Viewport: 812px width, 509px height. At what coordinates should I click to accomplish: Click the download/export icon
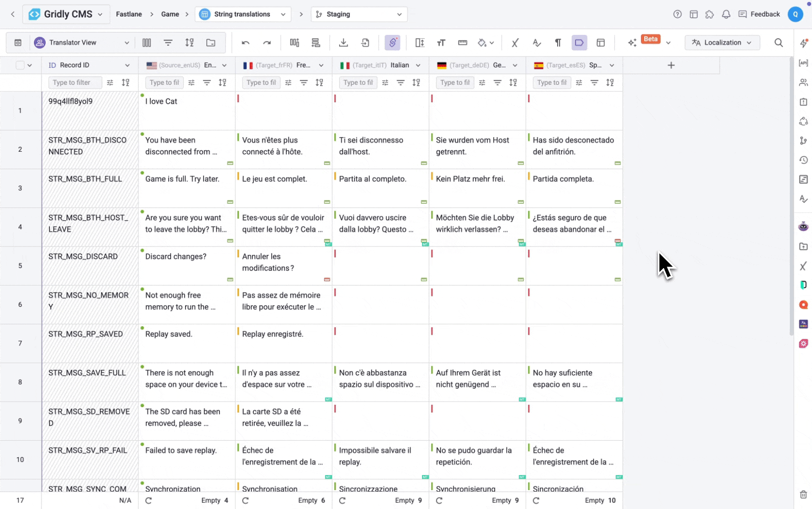(x=343, y=43)
